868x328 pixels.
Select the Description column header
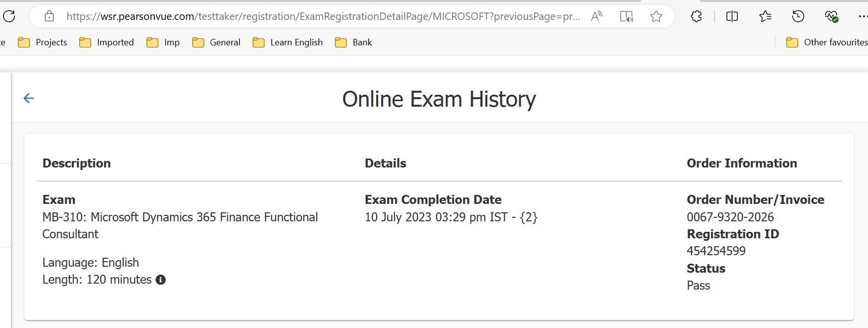(77, 164)
